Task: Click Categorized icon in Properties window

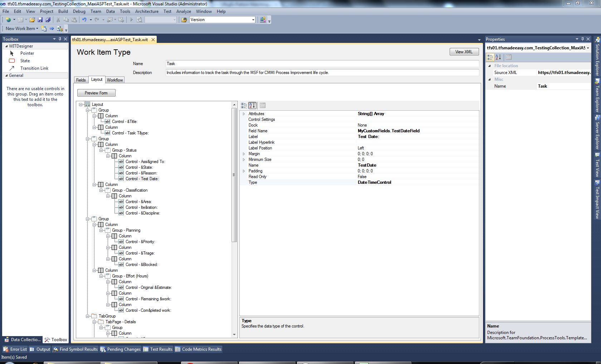Action: (490, 57)
